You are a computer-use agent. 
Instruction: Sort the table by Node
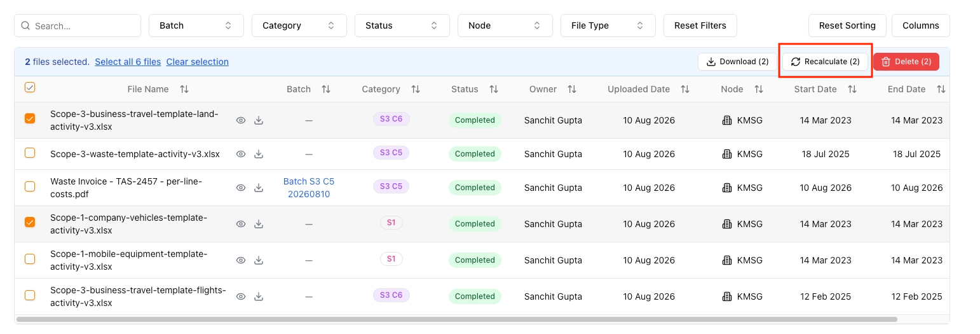pyautogui.click(x=759, y=89)
